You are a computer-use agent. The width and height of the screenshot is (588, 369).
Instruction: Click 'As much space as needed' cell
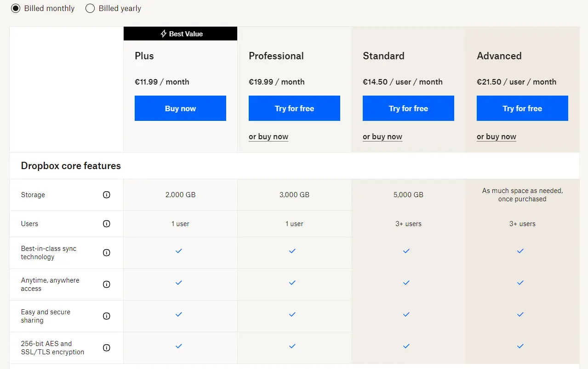[x=522, y=195]
